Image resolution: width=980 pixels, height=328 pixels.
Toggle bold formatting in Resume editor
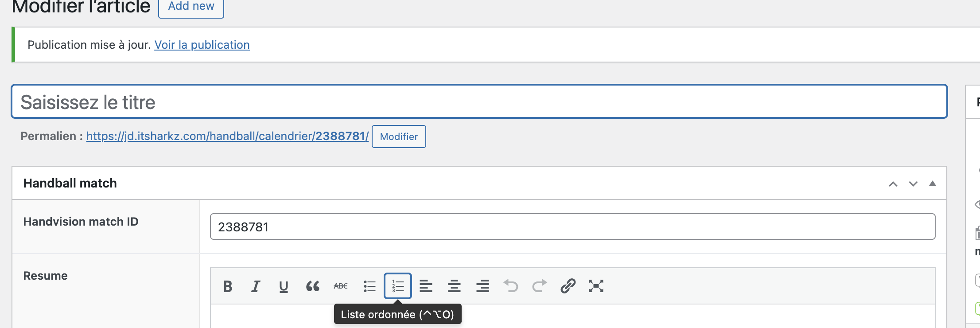tap(228, 286)
